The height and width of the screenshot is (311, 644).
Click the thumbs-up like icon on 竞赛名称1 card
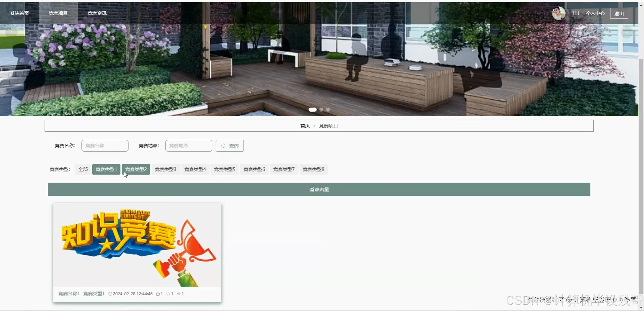click(158, 294)
